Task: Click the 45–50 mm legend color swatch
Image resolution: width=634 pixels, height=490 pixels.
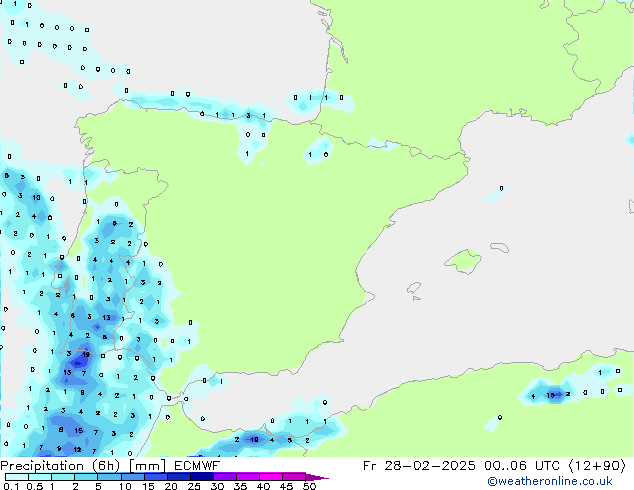Action: tap(294, 477)
